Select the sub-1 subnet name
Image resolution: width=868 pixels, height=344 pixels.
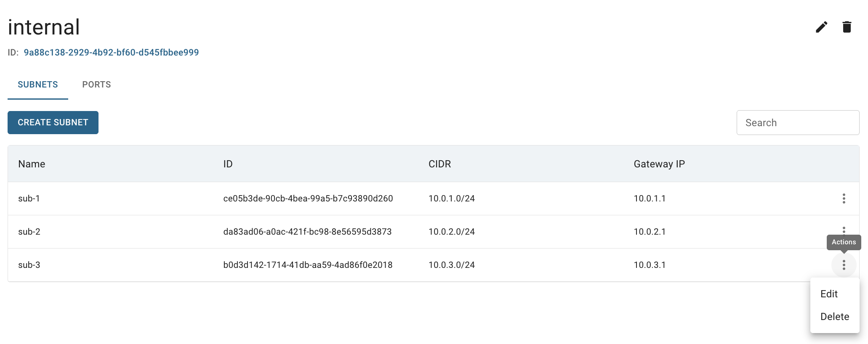29,198
